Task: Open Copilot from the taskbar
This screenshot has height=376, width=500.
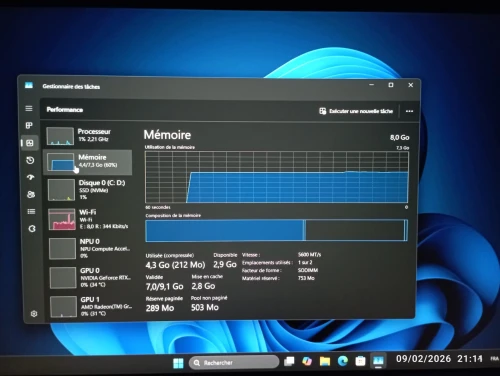Action: (307, 361)
